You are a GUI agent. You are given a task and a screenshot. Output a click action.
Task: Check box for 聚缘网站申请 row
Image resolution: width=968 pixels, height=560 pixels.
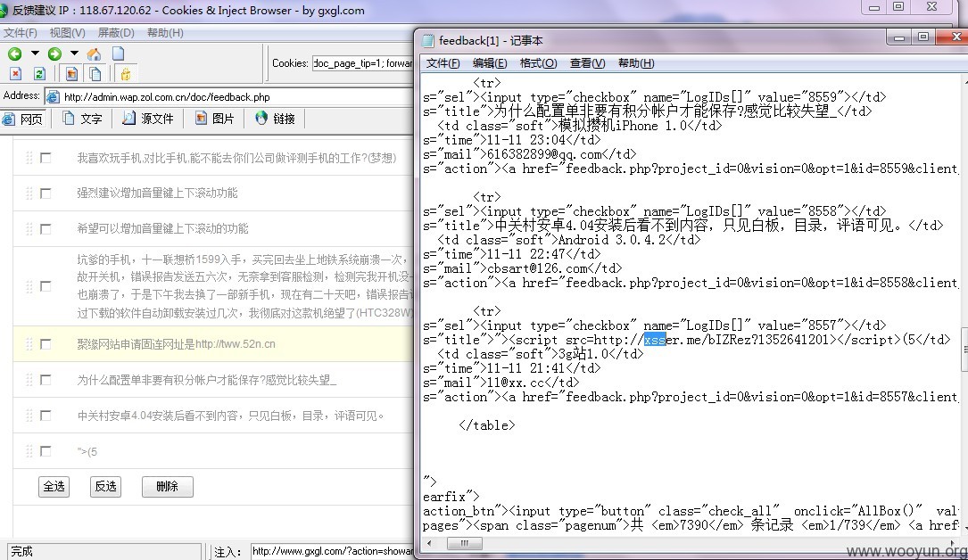point(46,344)
